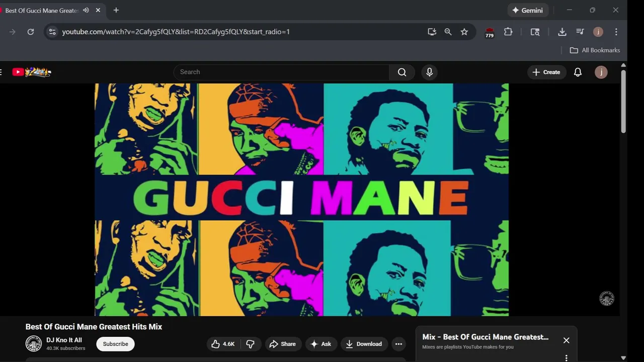This screenshot has width=644, height=362.
Task: Click scrollbar up arrow
Action: point(623,65)
